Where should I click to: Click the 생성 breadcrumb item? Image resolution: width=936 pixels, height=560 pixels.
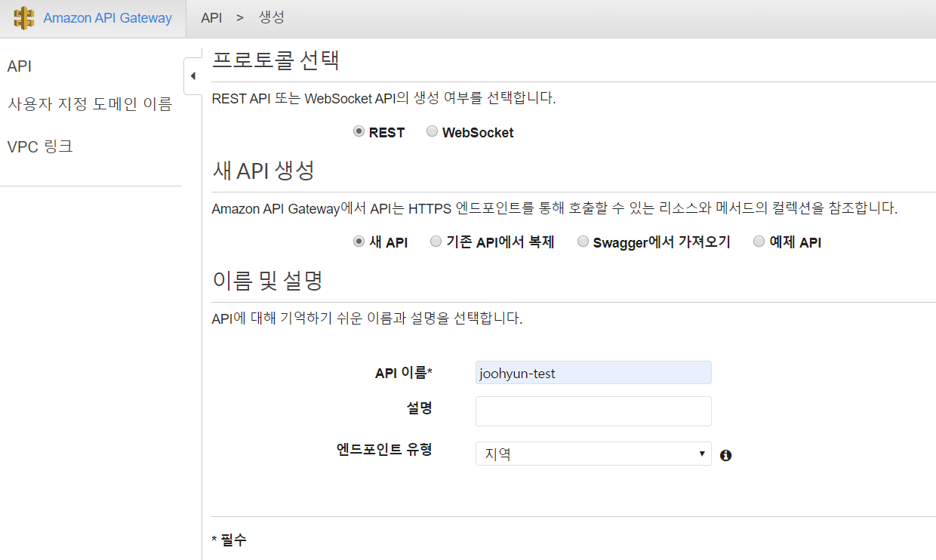272,17
